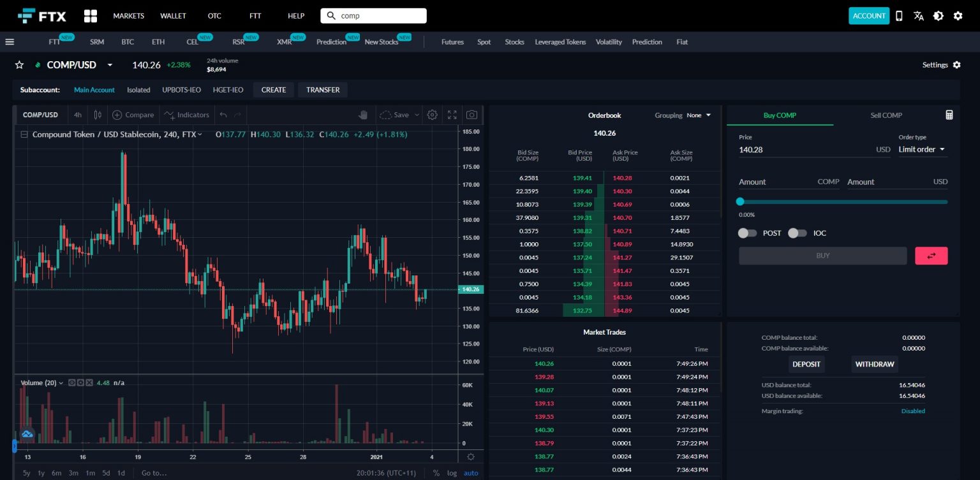
Task: Enter fullscreen mode on the chart
Action: tap(452, 115)
